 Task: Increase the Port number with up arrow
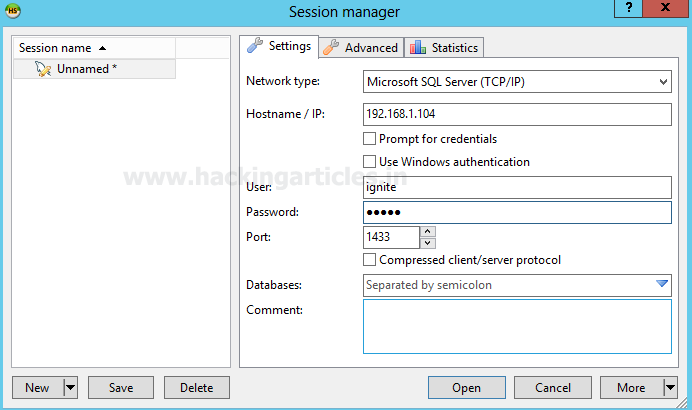(428, 232)
